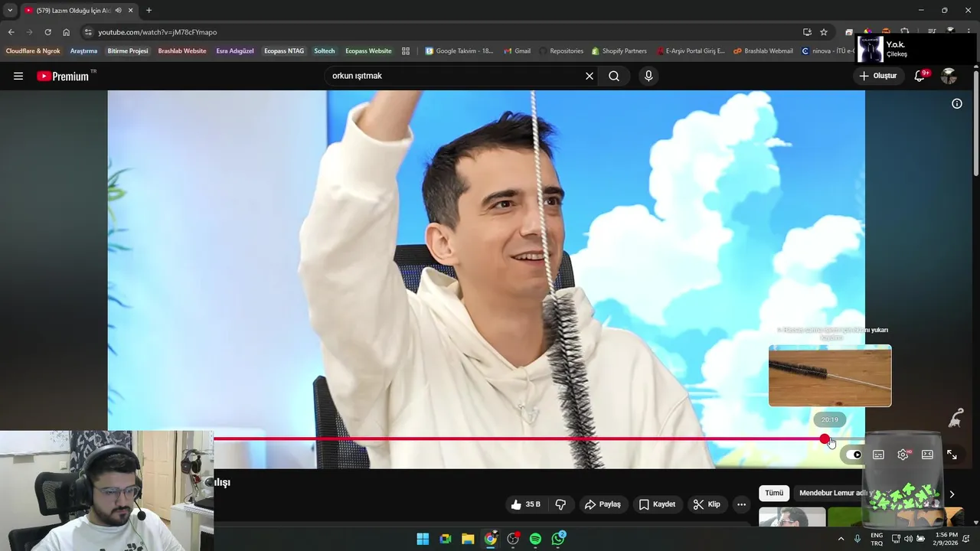Open the Brashlab Webmail bookmark
This screenshot has height=551, width=980.
coord(763,51)
